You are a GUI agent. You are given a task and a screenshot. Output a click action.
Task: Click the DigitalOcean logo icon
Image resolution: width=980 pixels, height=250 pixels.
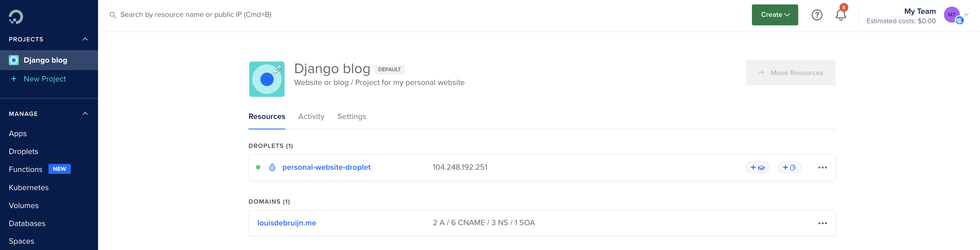coord(16,17)
